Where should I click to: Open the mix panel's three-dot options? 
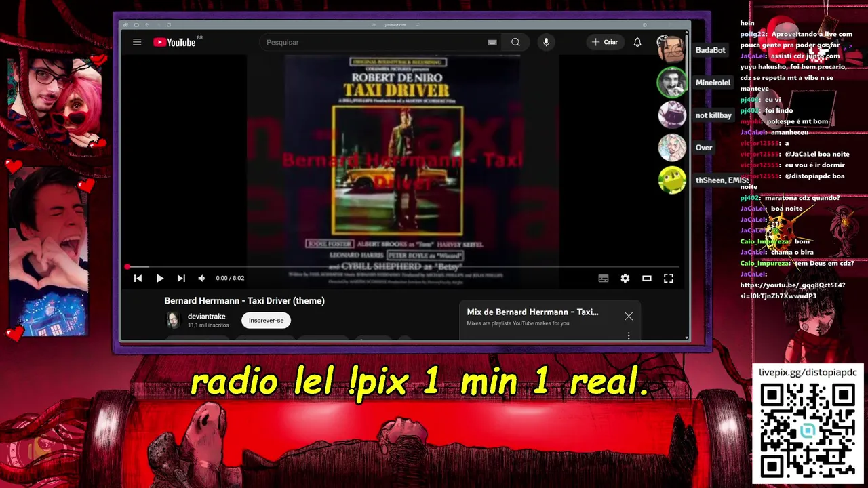pos(629,335)
